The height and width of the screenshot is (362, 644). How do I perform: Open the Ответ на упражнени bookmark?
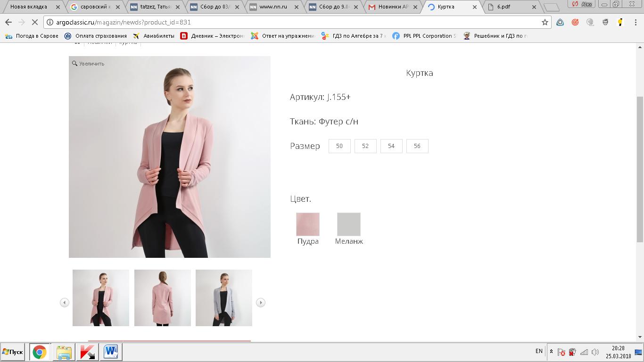[x=282, y=36]
